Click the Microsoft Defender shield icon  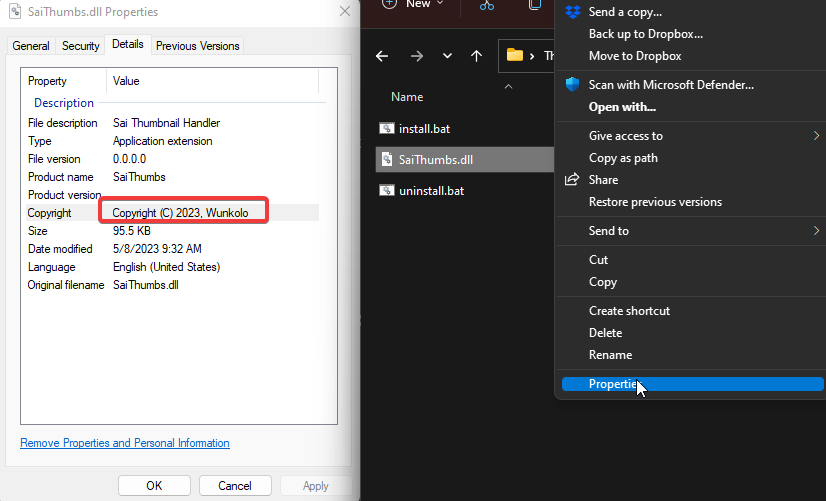point(573,84)
